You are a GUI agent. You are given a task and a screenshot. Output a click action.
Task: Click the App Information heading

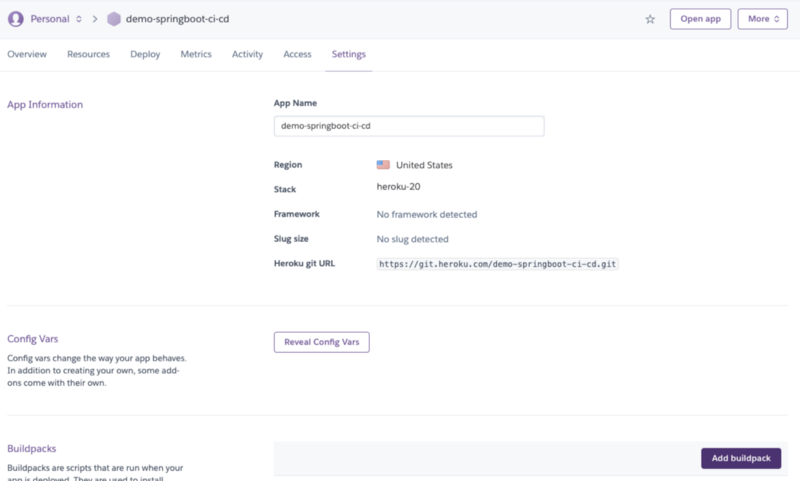45,105
